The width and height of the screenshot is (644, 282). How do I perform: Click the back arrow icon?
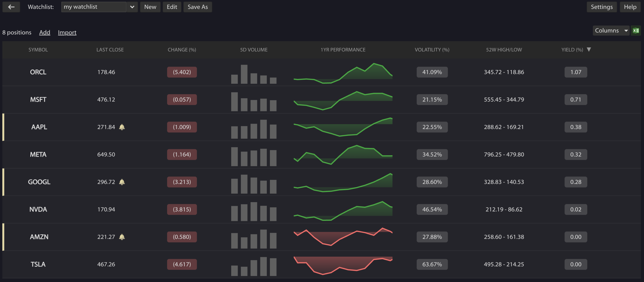[11, 7]
